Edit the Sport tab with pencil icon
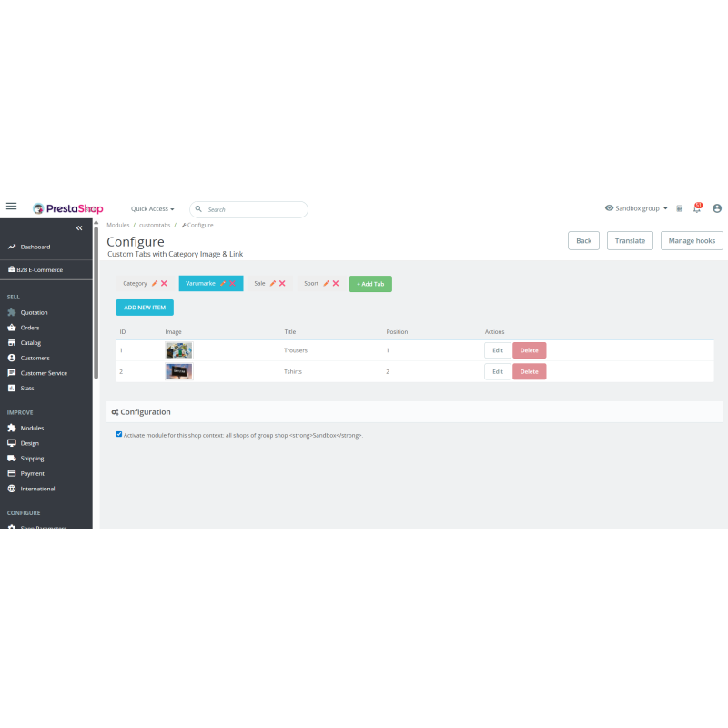Viewport: 728px width, 728px height. tap(327, 283)
